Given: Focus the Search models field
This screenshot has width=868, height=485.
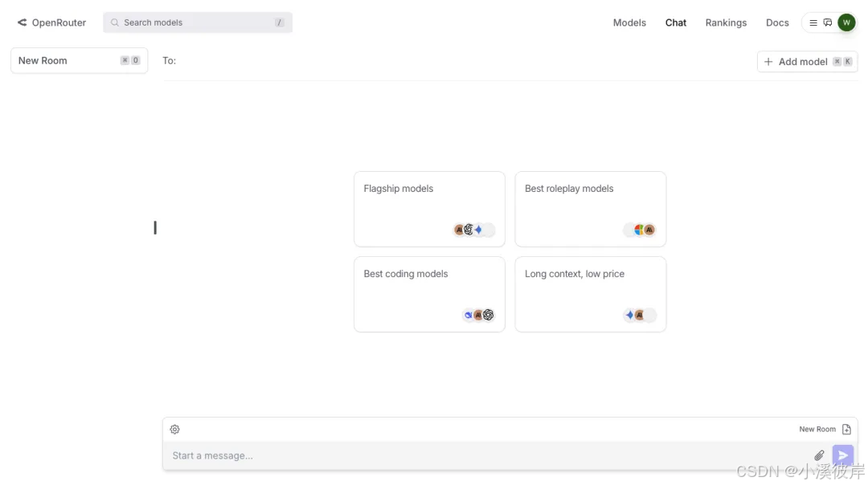Looking at the screenshot, I should pyautogui.click(x=198, y=22).
